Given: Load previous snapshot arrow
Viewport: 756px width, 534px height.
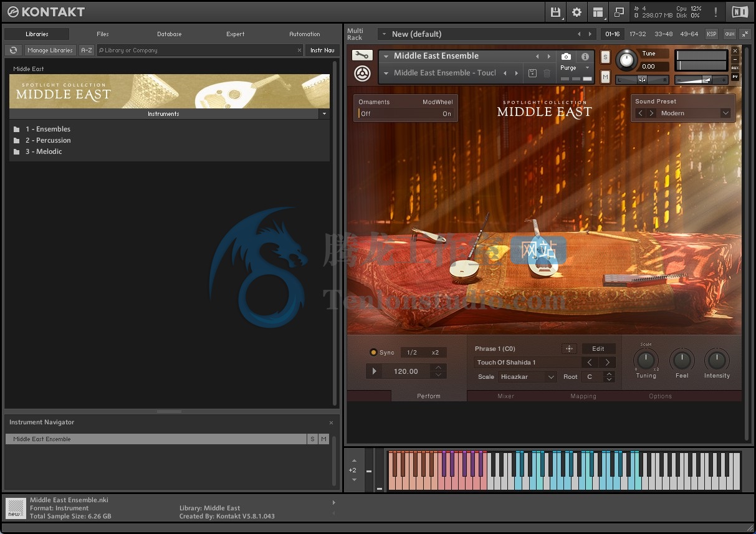Looking at the screenshot, I should (505, 73).
